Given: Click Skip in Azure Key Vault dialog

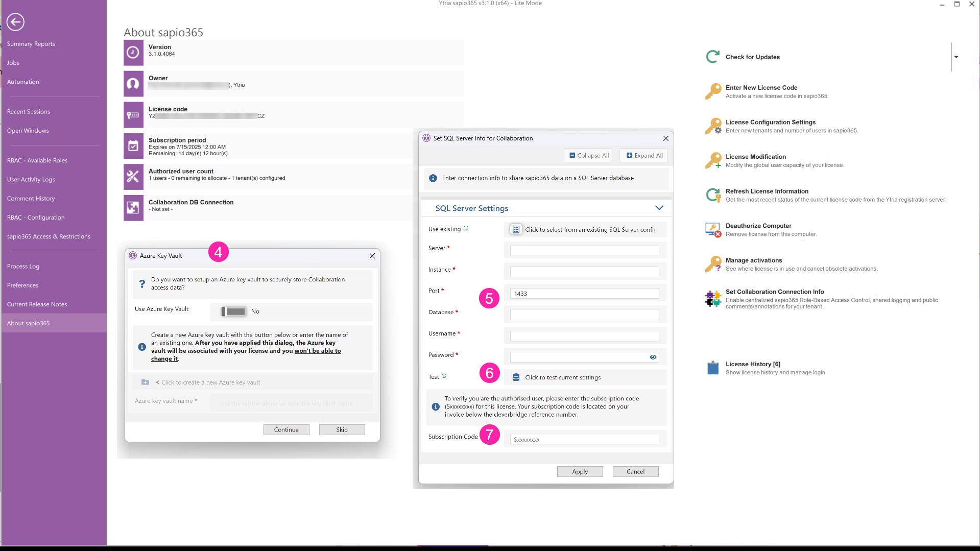Looking at the screenshot, I should pos(342,430).
